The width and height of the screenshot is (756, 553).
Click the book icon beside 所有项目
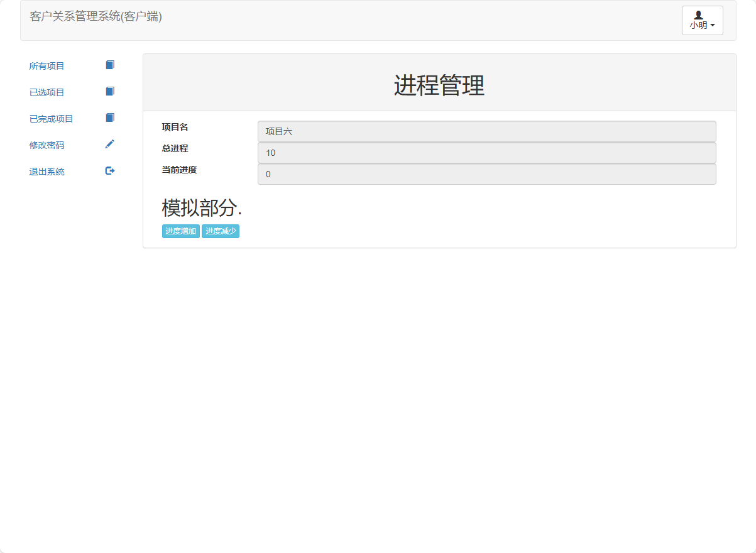click(109, 65)
